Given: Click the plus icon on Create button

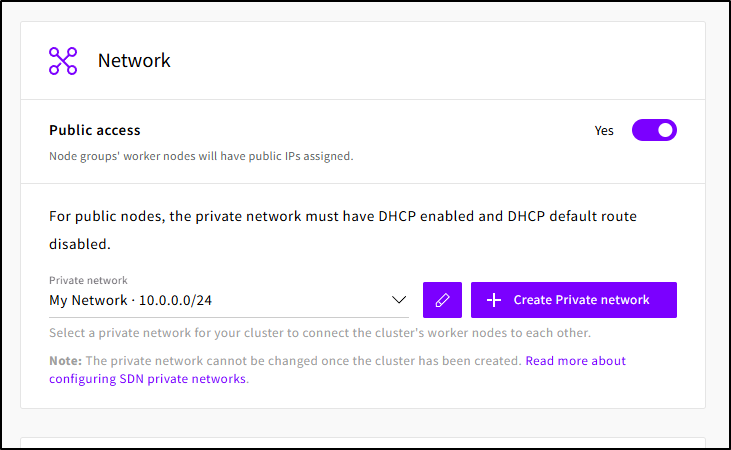Looking at the screenshot, I should coord(493,300).
